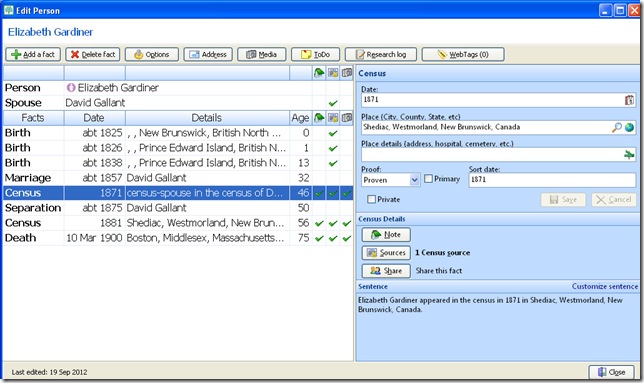Click the Customize sentence link
This screenshot has height=383, width=644.
(x=605, y=286)
